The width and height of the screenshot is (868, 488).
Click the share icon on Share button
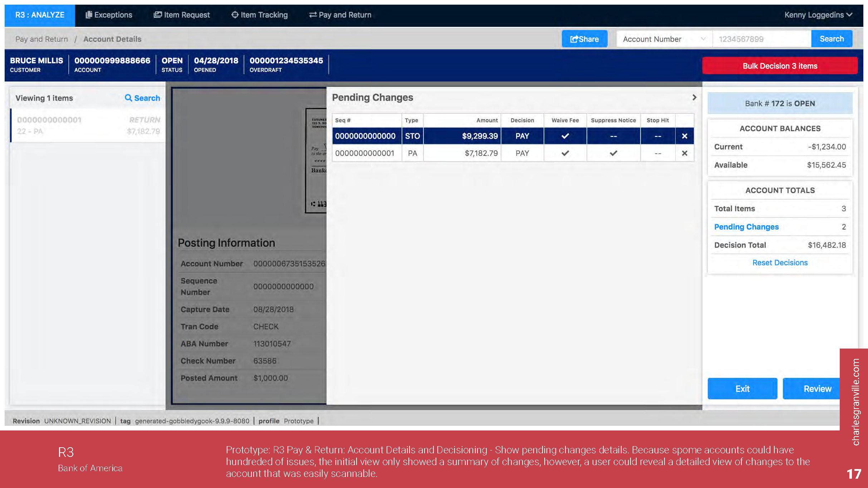pyautogui.click(x=574, y=39)
